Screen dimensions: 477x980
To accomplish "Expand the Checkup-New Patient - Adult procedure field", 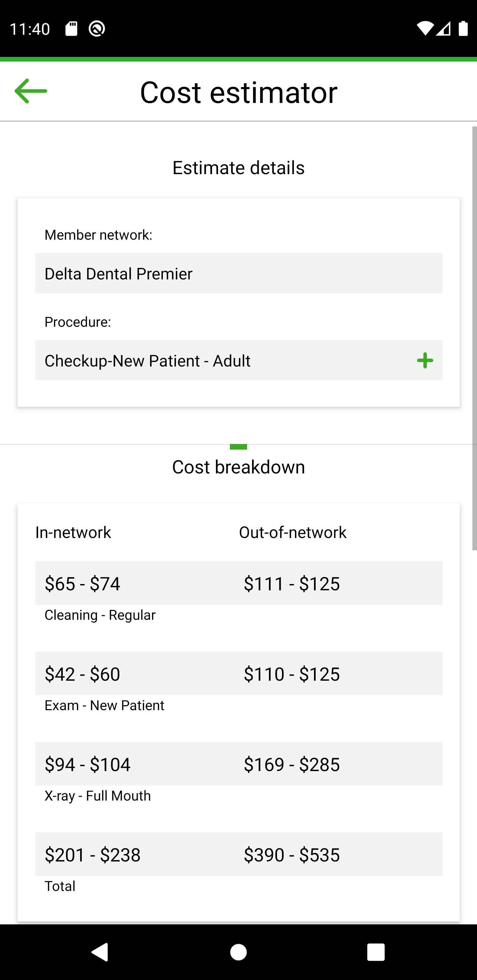I will (221, 360).
